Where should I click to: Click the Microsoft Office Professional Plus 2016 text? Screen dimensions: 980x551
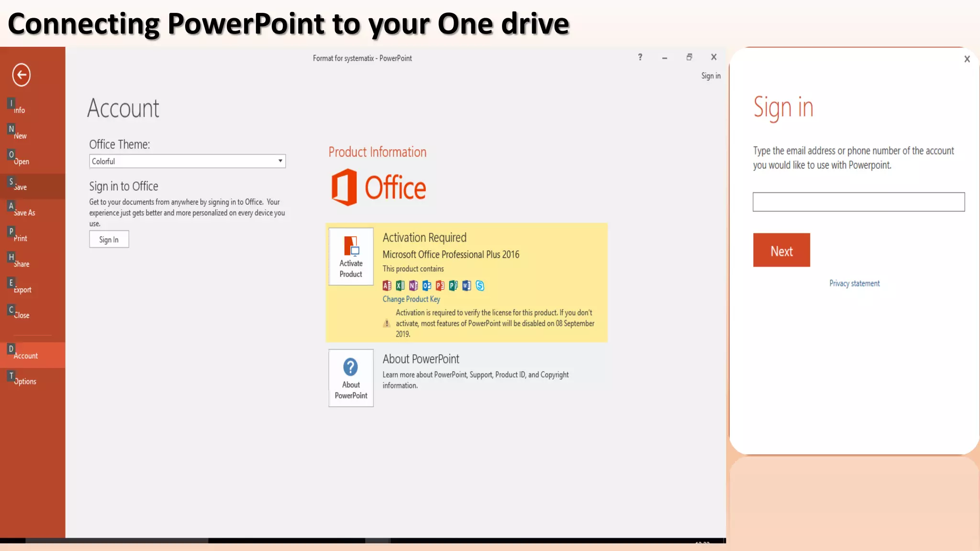point(451,254)
